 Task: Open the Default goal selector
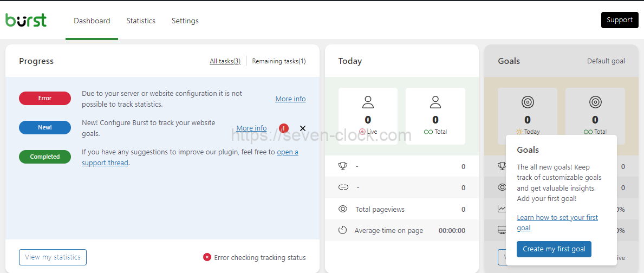click(606, 61)
